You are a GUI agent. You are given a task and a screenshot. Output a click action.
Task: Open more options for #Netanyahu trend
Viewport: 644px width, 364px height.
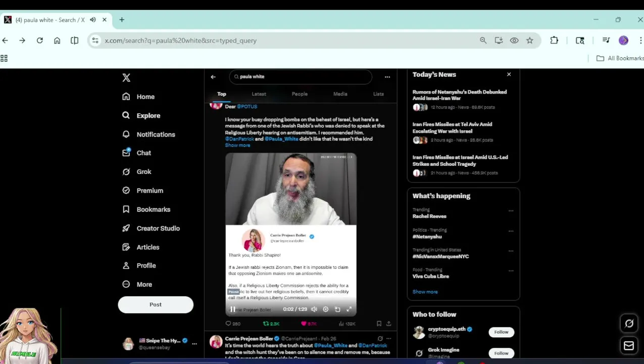(511, 231)
